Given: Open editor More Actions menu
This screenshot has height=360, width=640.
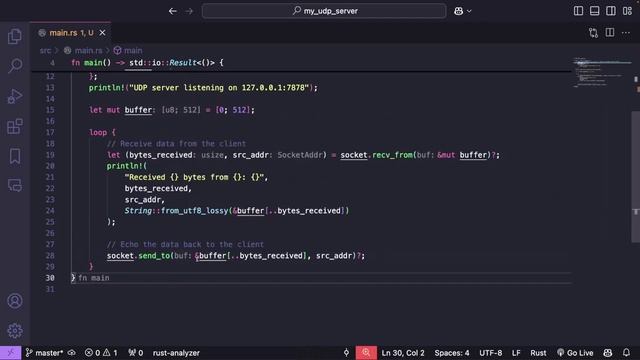Looking at the screenshot, I should (x=626, y=33).
